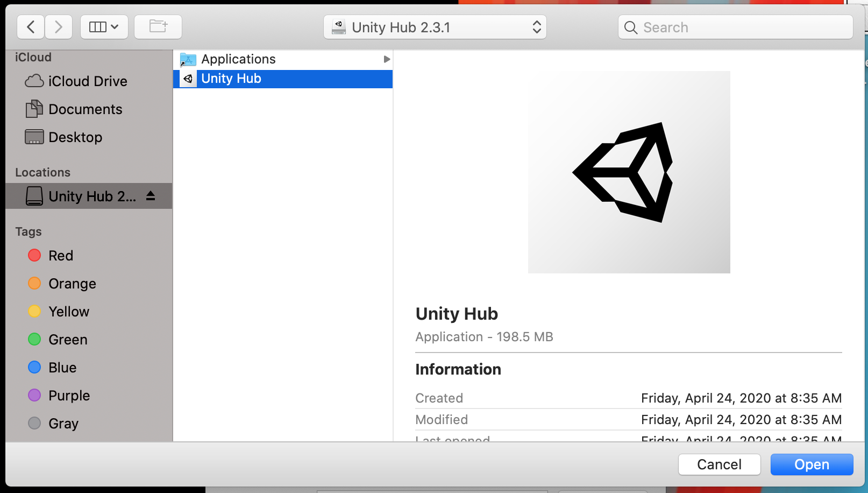The height and width of the screenshot is (493, 868).
Task: Select Unity Hub 2... volume in Locations
Action: pos(89,196)
